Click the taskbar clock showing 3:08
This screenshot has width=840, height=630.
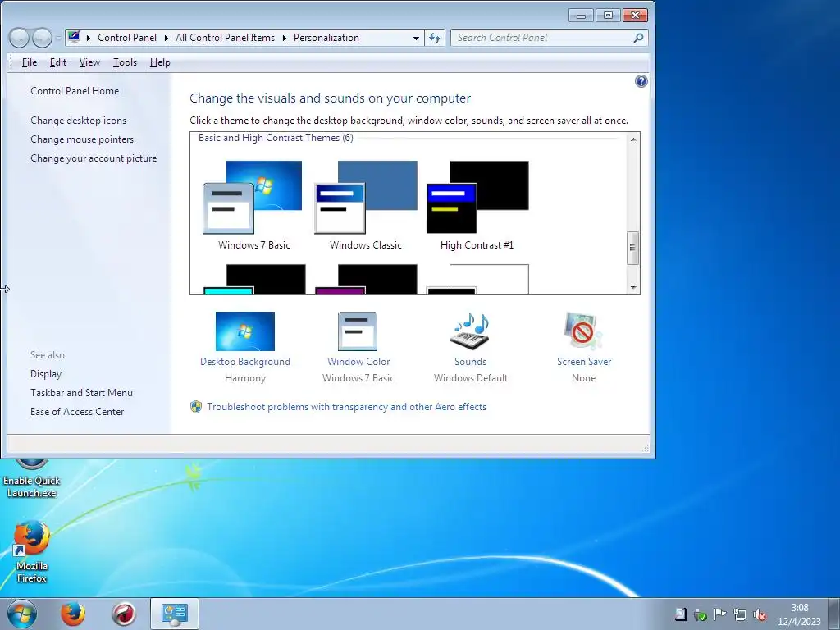click(x=799, y=614)
